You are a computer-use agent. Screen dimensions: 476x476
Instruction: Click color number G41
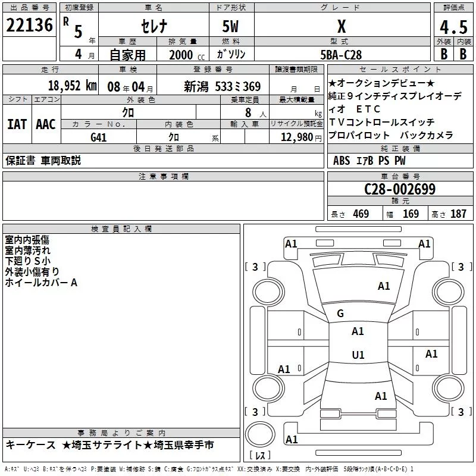coord(99,137)
